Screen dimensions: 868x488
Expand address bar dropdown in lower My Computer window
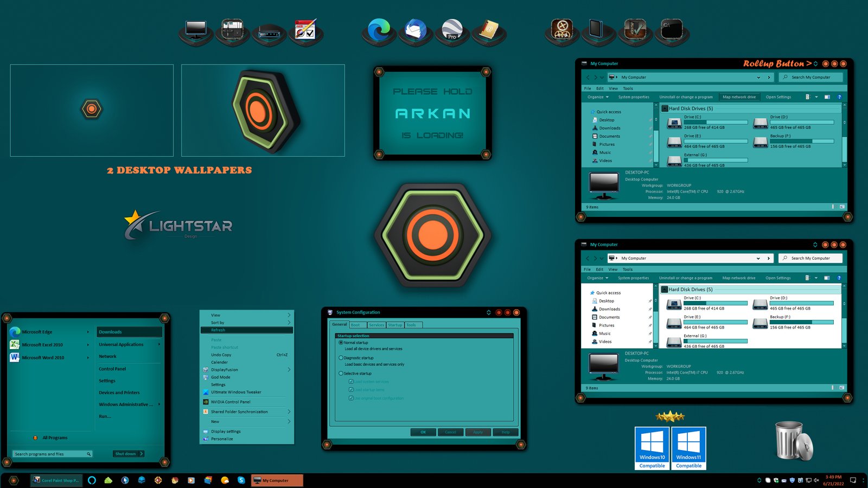[x=758, y=259]
